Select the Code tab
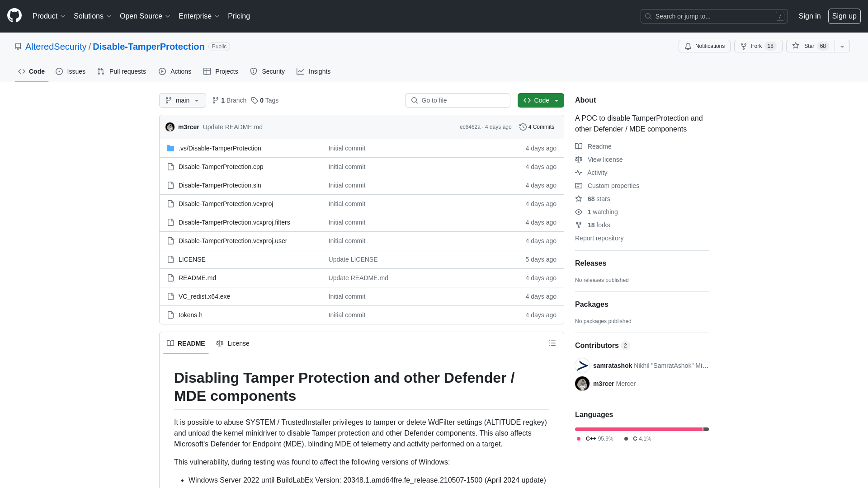This screenshot has width=868, height=488. point(32,71)
